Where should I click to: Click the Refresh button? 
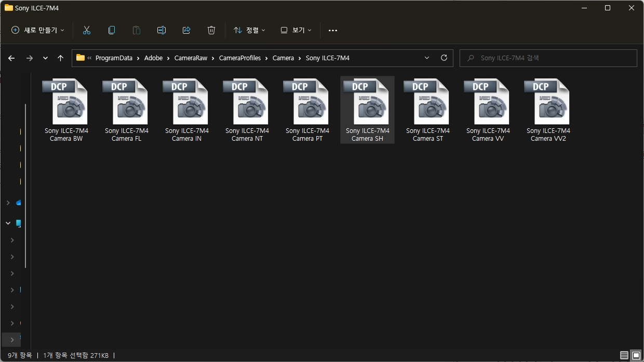tap(444, 58)
